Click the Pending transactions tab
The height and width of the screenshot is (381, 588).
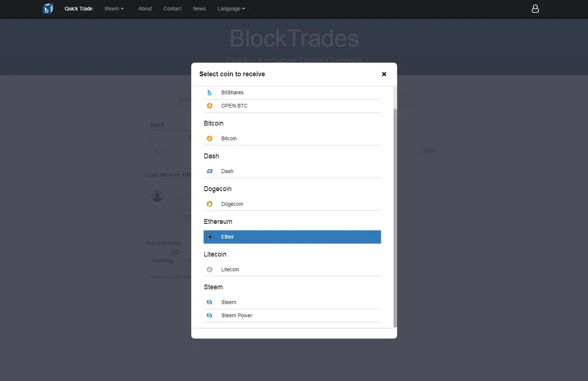(163, 261)
